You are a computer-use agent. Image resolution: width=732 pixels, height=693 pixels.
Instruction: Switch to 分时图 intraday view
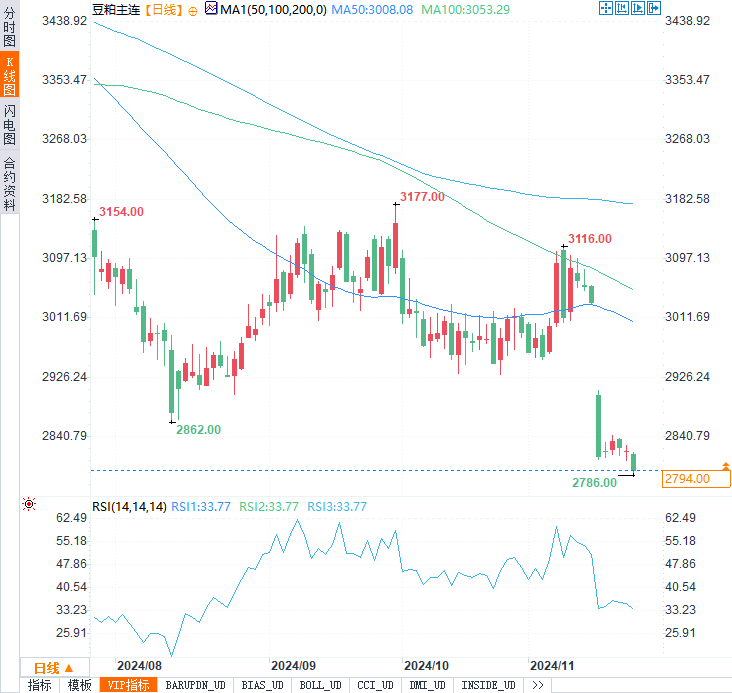click(9, 26)
